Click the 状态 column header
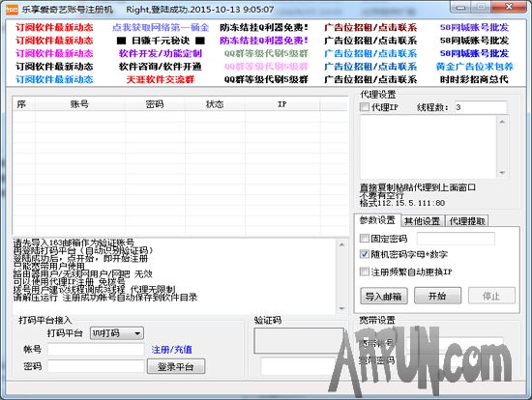The height and width of the screenshot is (400, 532). point(215,104)
